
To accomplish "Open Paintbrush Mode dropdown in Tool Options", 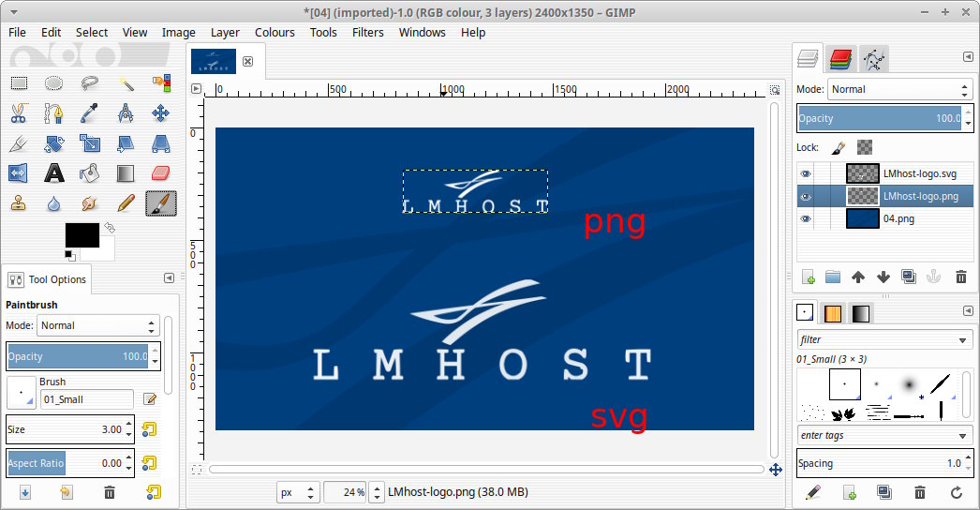I will tap(98, 325).
